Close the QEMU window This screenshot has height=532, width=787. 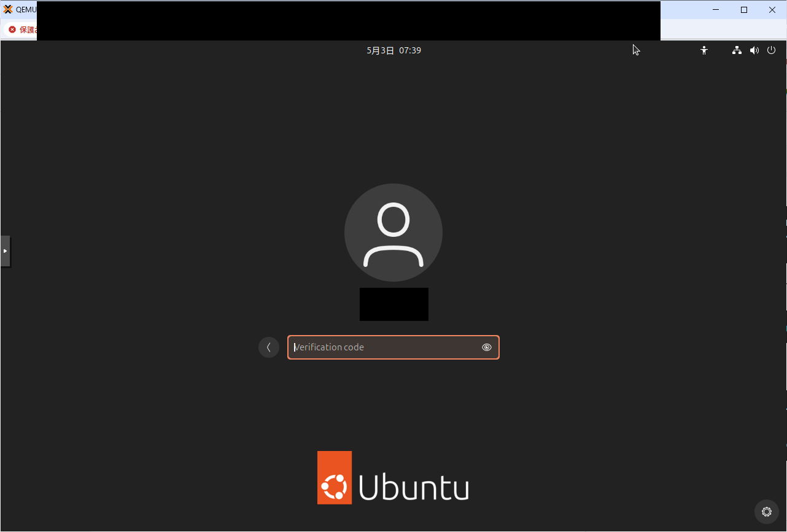[x=772, y=10]
